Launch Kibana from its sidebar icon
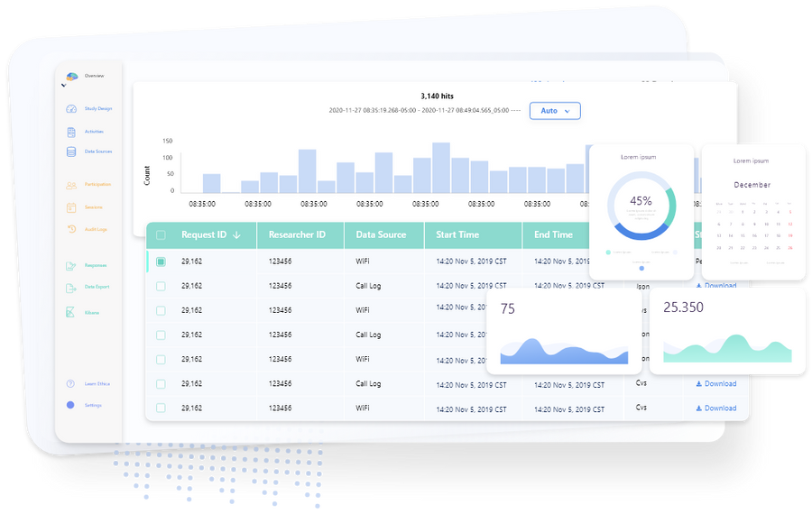This screenshot has width=812, height=523. (x=69, y=310)
